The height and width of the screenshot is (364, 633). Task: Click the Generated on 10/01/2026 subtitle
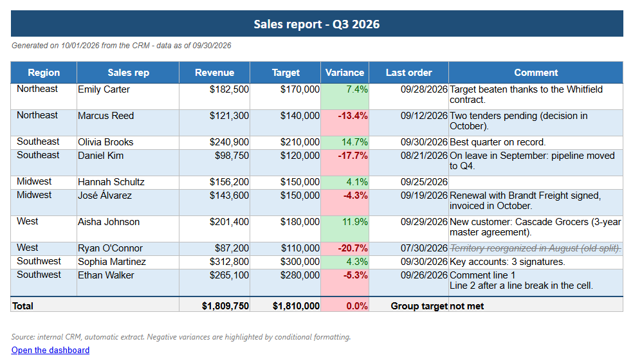(x=121, y=46)
